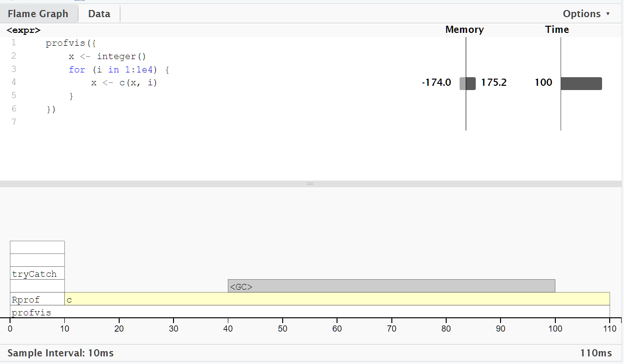This screenshot has width=624, height=364.
Task: Open the Data tab
Action: [99, 14]
